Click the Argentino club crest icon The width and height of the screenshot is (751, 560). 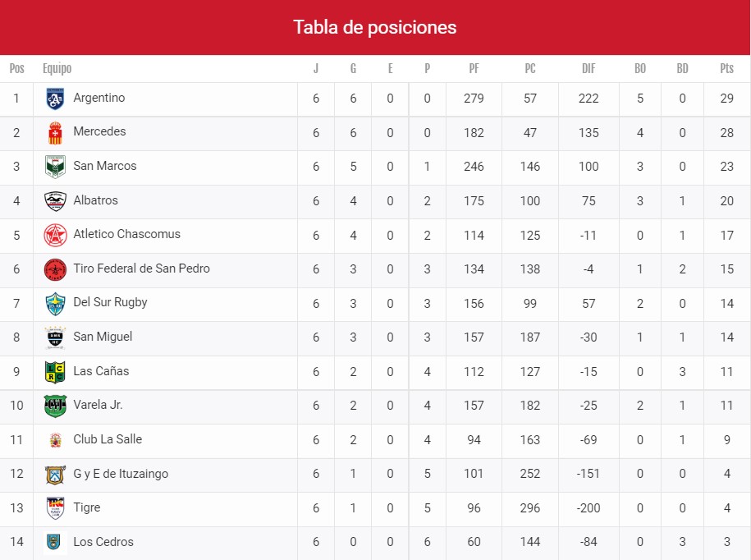(55, 99)
